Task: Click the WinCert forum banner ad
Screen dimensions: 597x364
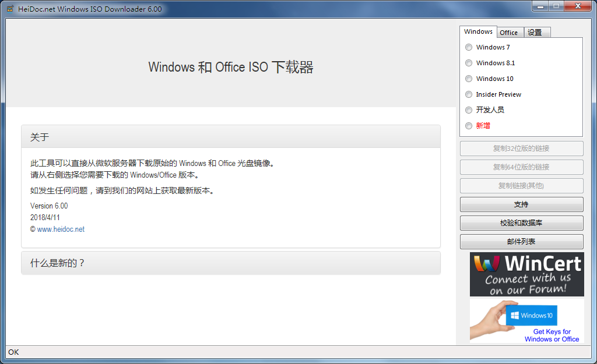Action: (526, 274)
